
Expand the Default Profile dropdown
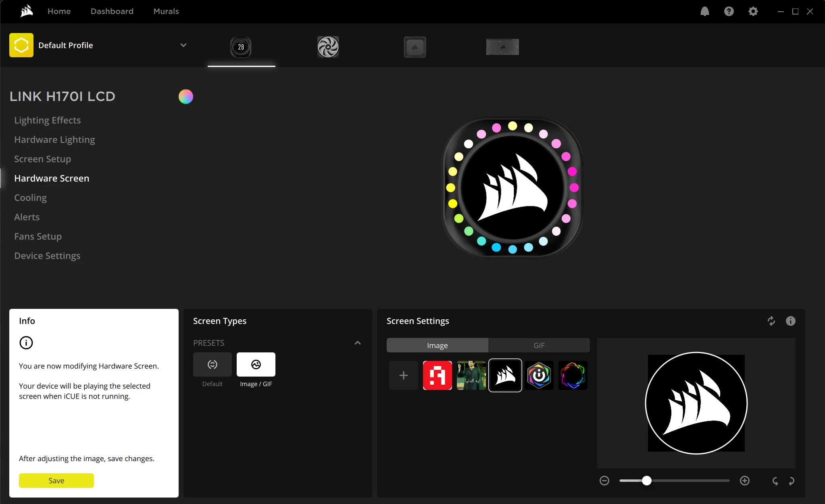[x=183, y=45]
